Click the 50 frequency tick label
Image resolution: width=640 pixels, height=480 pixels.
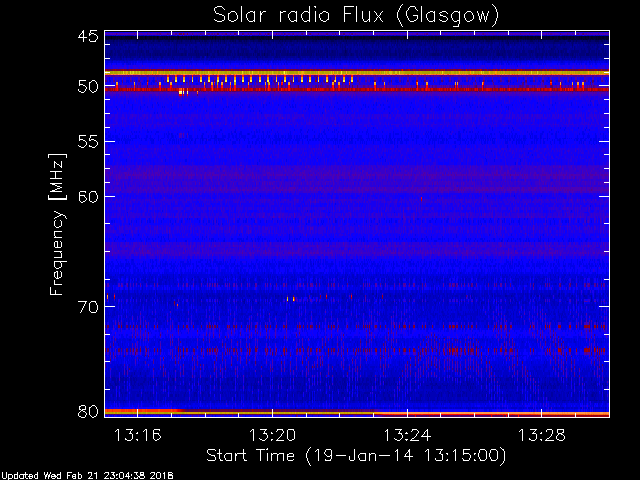88,87
